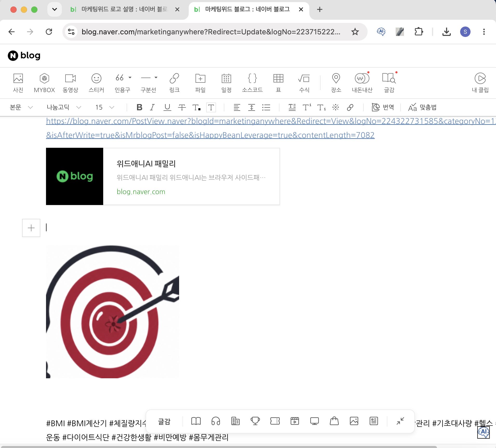The width and height of the screenshot is (496, 448).
Task: Open TV category in 글감 bar
Action: (315, 421)
